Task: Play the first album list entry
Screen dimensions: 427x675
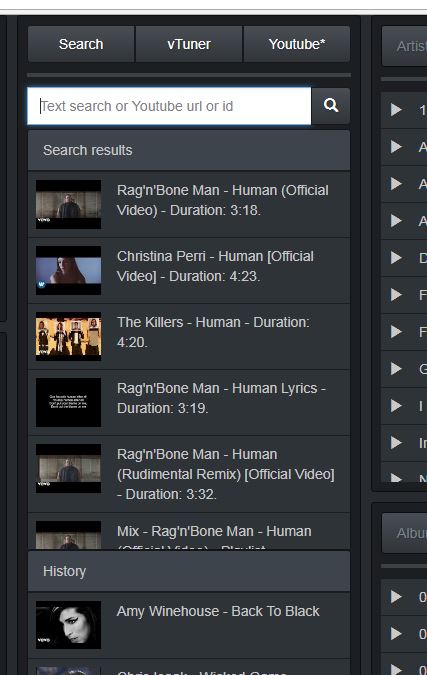Action: click(x=396, y=597)
